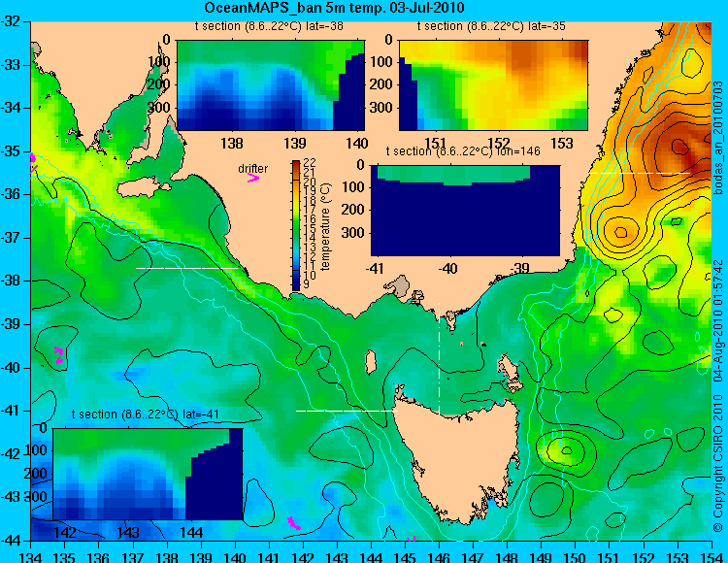Image resolution: width=728 pixels, height=563 pixels.
Task: Click the title 'OceanMAPS_ban 5m temp. 03-Jul-2010'
Action: point(334,8)
